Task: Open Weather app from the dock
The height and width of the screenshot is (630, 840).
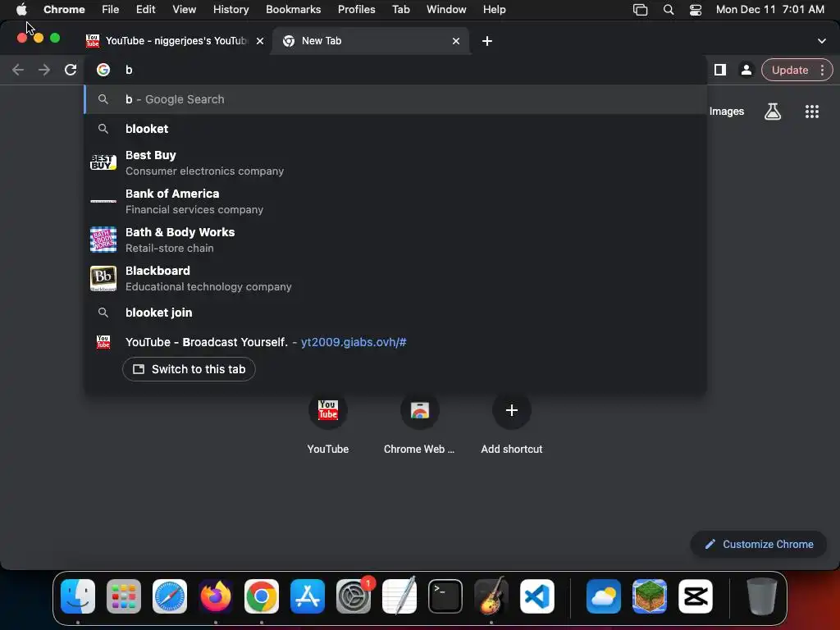Action: click(x=604, y=596)
